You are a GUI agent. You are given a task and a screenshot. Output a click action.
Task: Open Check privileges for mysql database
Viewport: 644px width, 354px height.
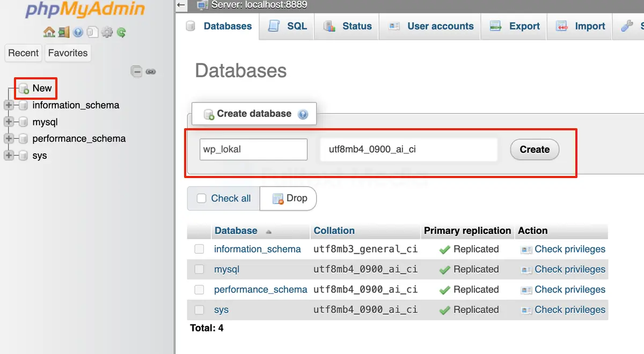coord(570,269)
